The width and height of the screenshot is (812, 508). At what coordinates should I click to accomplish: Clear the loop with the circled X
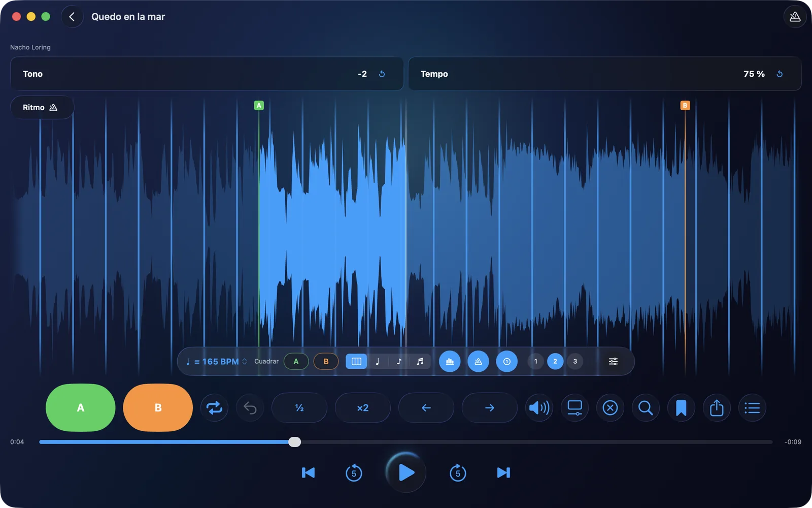pyautogui.click(x=610, y=408)
